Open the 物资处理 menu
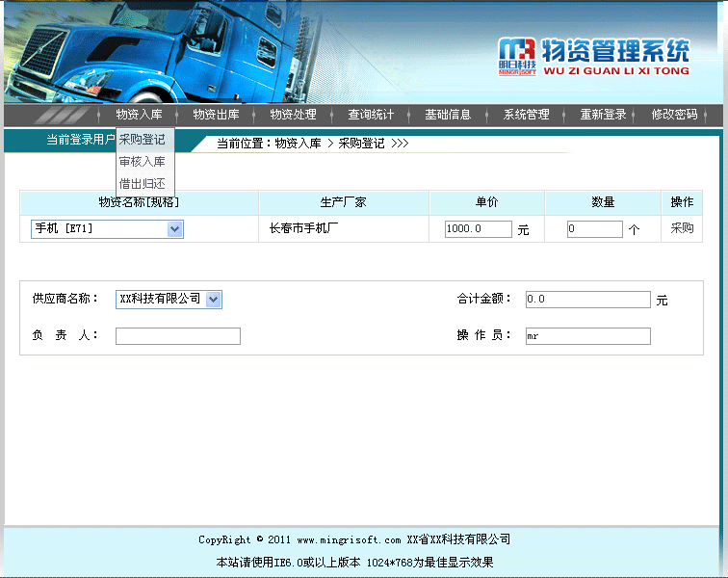 click(x=293, y=115)
